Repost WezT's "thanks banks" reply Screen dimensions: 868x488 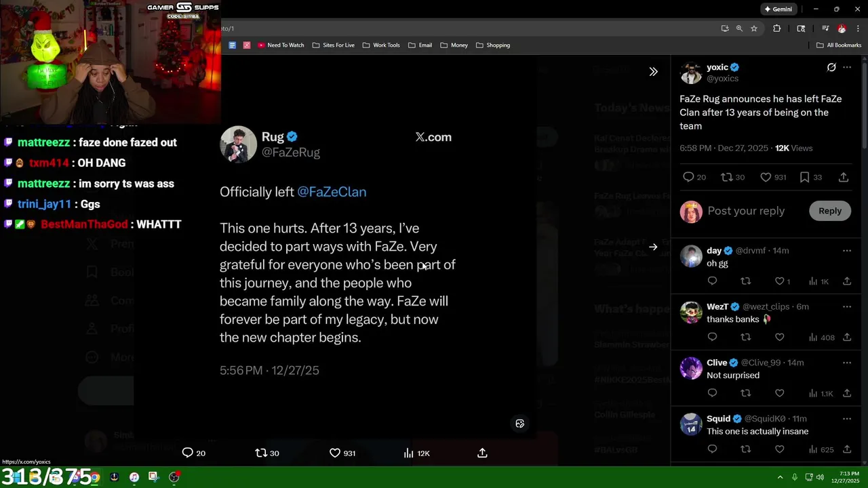coord(746,338)
